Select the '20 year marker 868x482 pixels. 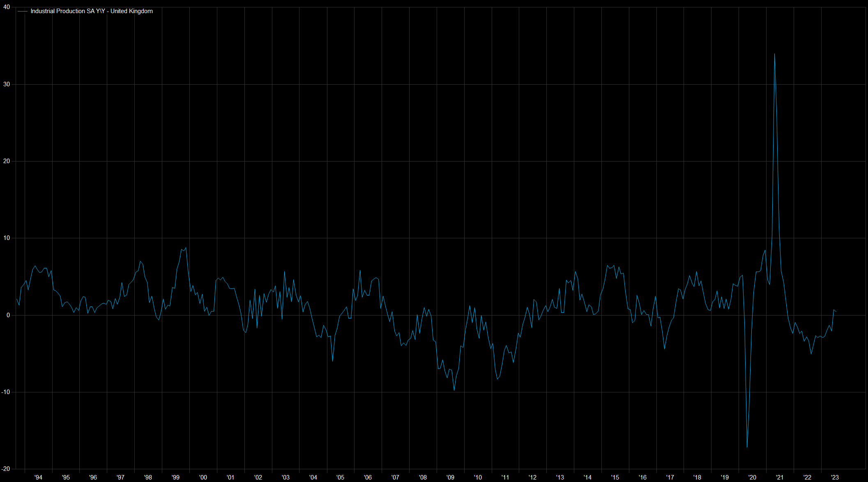[x=752, y=477]
